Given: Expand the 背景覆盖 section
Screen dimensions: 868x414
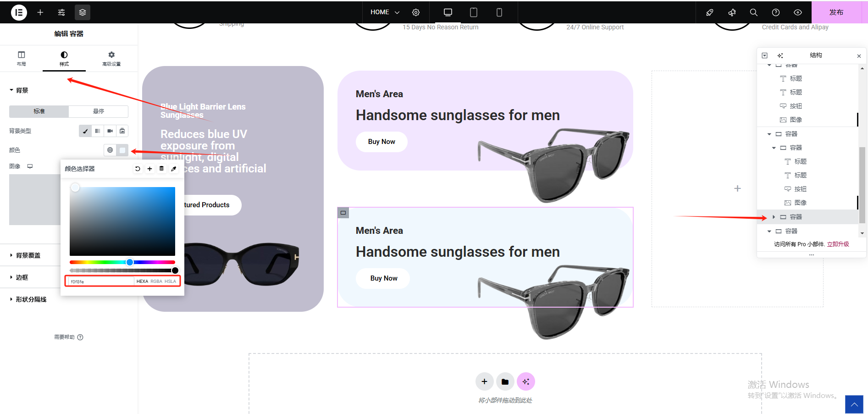Looking at the screenshot, I should (28, 255).
